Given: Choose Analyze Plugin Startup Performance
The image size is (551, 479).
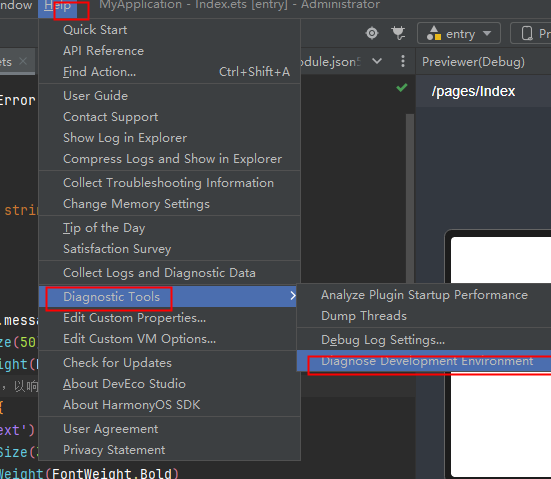Looking at the screenshot, I should (x=424, y=295).
